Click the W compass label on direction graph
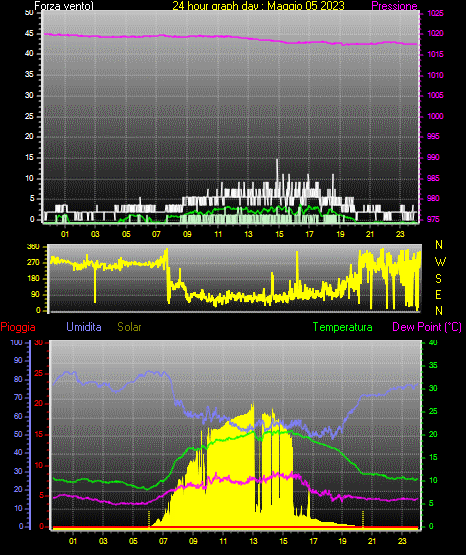This screenshot has width=466, height=555. (440, 262)
